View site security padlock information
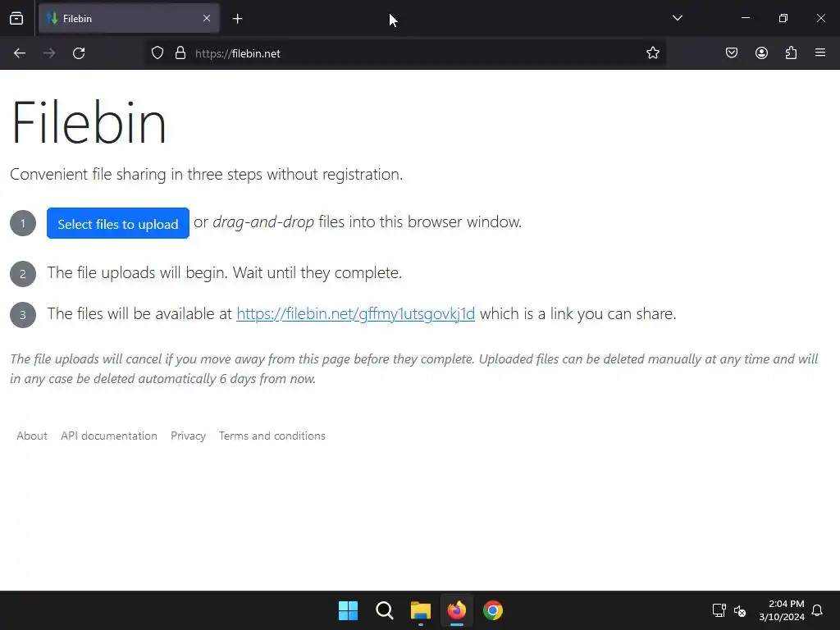Image resolution: width=840 pixels, height=630 pixels. point(180,53)
